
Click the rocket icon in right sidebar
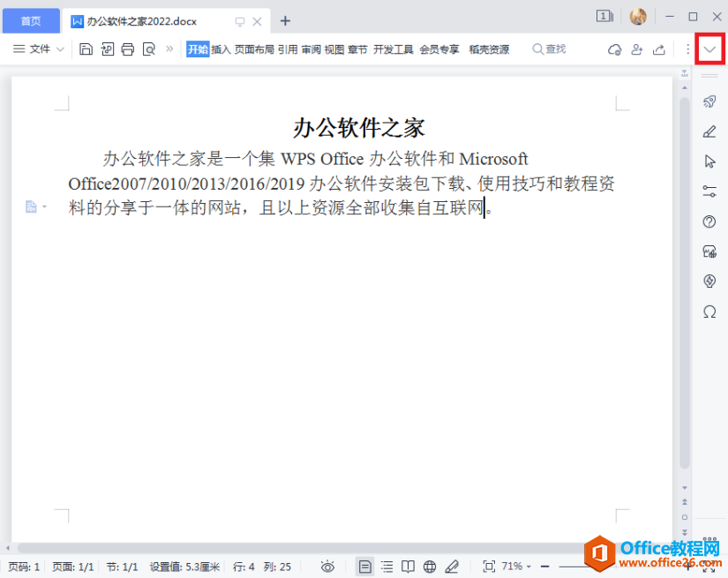[x=709, y=101]
